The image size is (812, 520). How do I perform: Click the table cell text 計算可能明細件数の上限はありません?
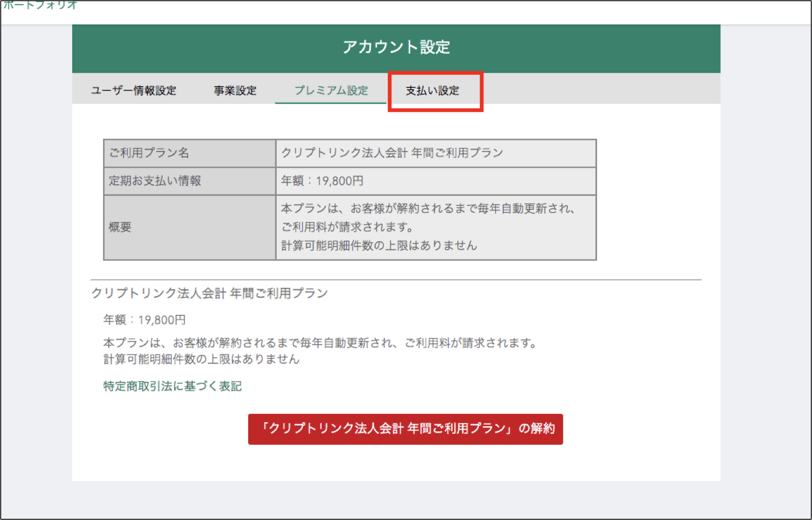379,245
